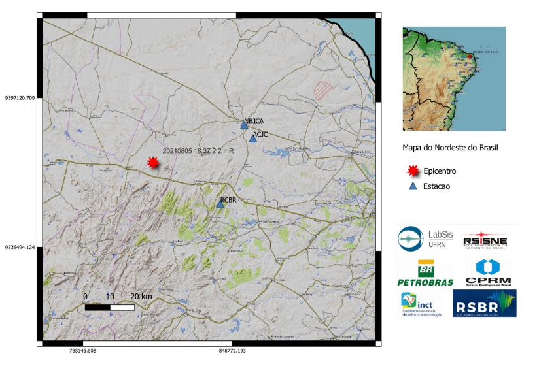Click the 20 km scale bar
556x392 pixels.
click(x=110, y=306)
